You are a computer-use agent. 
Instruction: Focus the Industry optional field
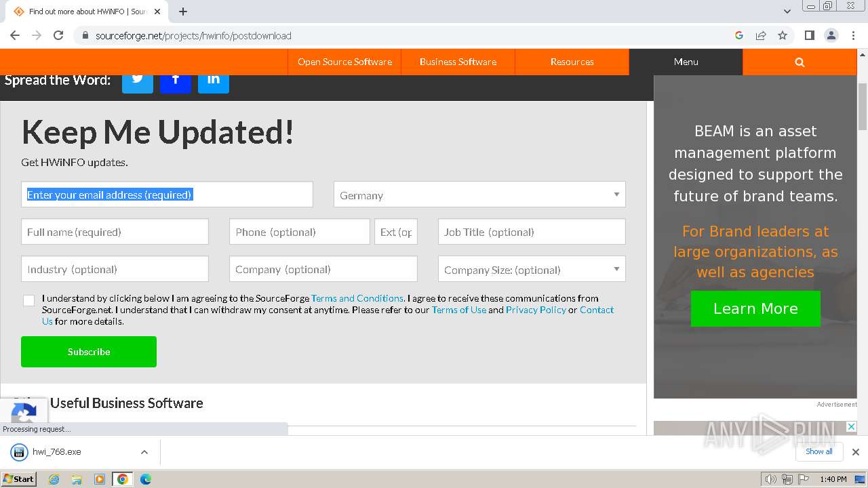coord(115,269)
